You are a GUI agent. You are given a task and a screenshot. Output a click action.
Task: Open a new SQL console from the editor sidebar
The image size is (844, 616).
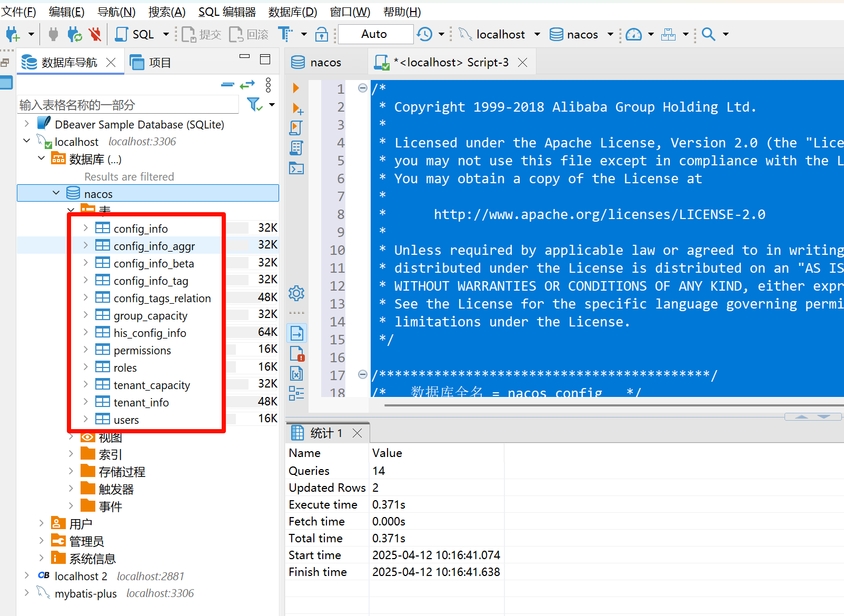coord(296,168)
